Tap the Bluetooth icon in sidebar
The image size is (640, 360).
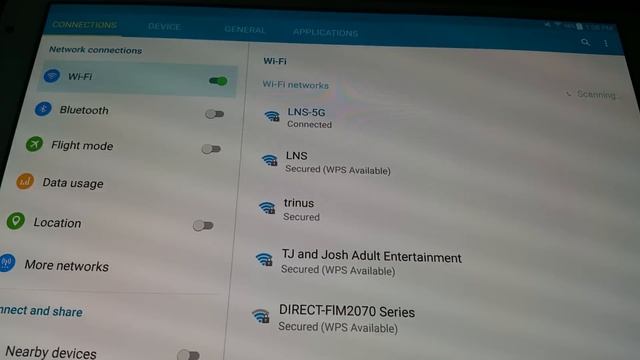(43, 109)
